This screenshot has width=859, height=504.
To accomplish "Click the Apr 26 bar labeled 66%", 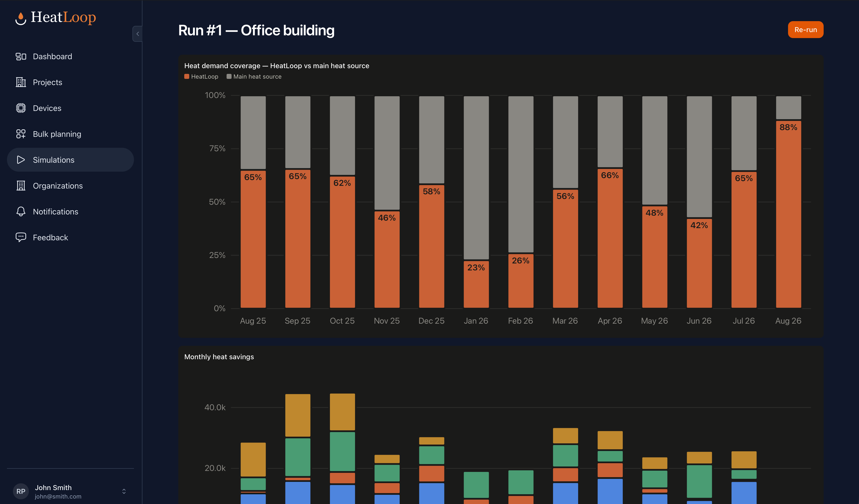I will pyautogui.click(x=610, y=238).
